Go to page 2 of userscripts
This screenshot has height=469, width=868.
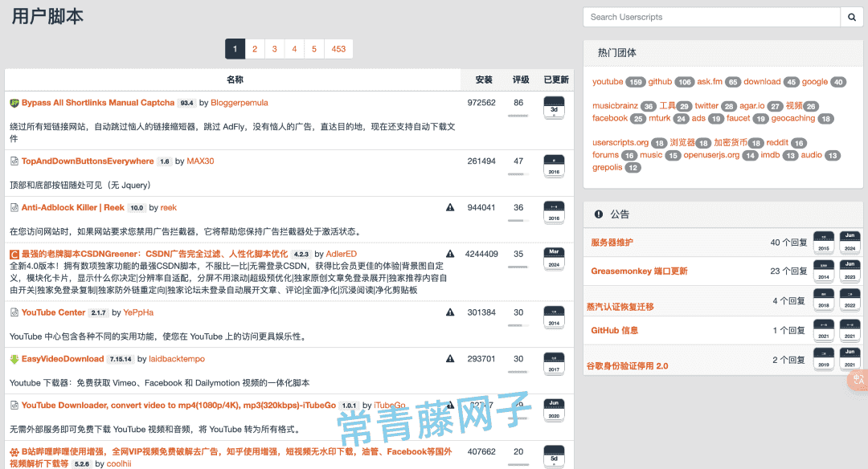(x=255, y=49)
